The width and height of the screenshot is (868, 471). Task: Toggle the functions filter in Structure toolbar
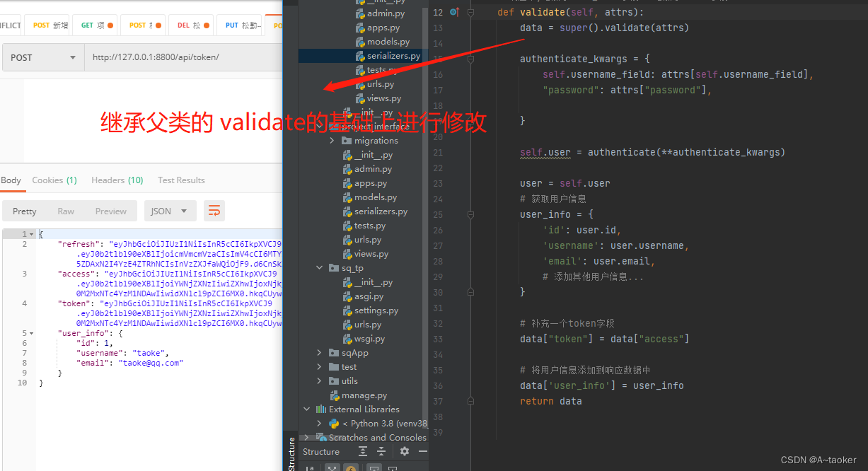(x=350, y=467)
